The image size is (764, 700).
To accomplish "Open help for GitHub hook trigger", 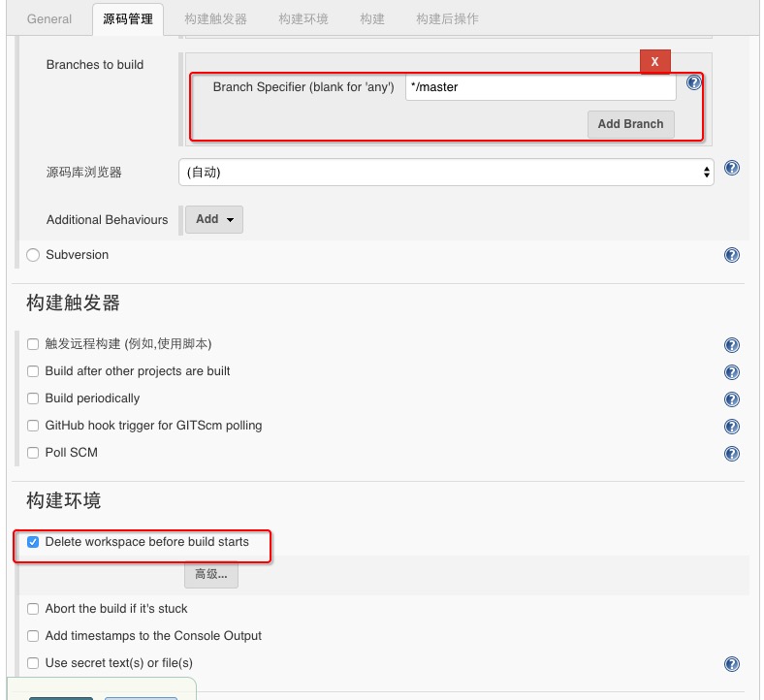I will coord(731,427).
